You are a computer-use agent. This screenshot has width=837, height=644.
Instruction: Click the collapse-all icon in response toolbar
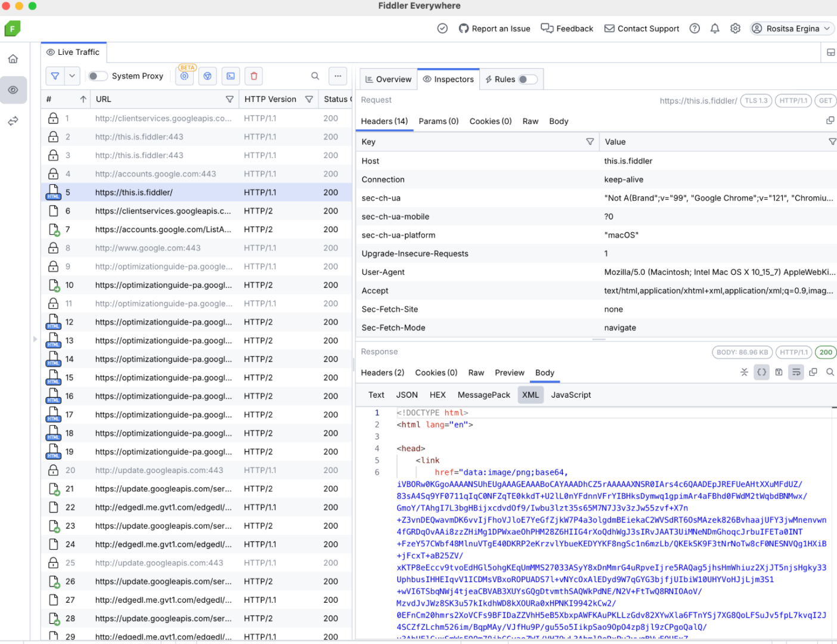pos(744,372)
